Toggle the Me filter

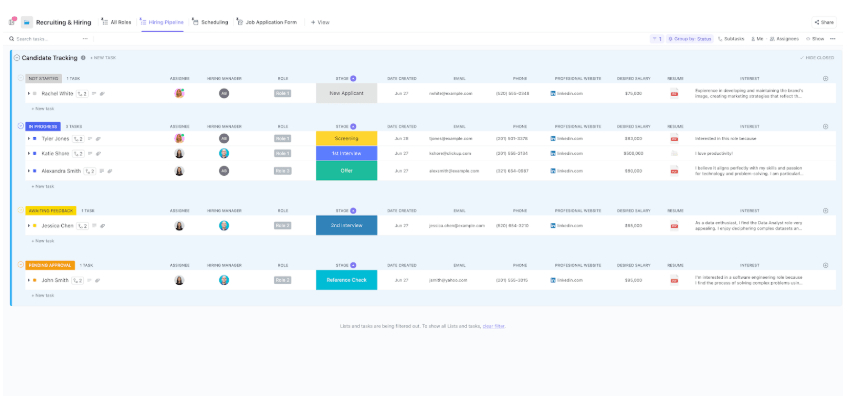757,39
